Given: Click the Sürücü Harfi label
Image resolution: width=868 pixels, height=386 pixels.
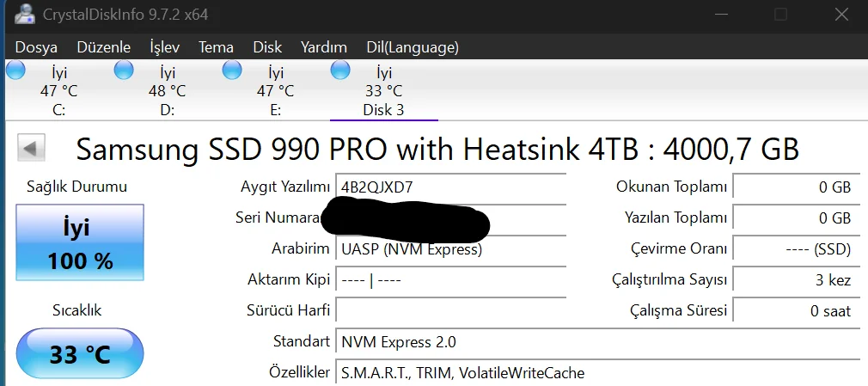Looking at the screenshot, I should pyautogui.click(x=289, y=310).
